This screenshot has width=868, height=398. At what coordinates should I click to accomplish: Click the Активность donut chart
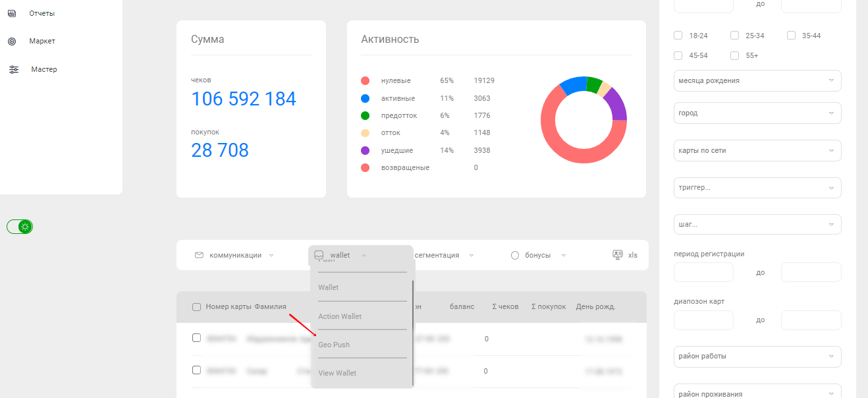coord(583,120)
